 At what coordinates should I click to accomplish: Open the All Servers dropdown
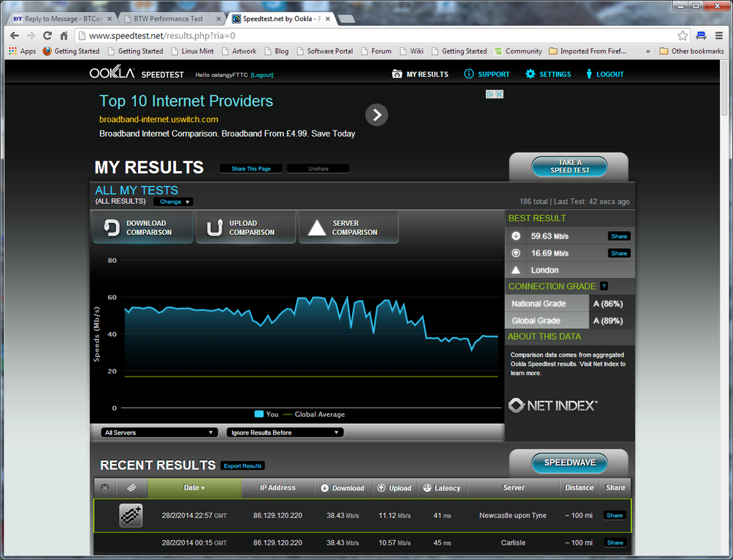click(x=158, y=432)
